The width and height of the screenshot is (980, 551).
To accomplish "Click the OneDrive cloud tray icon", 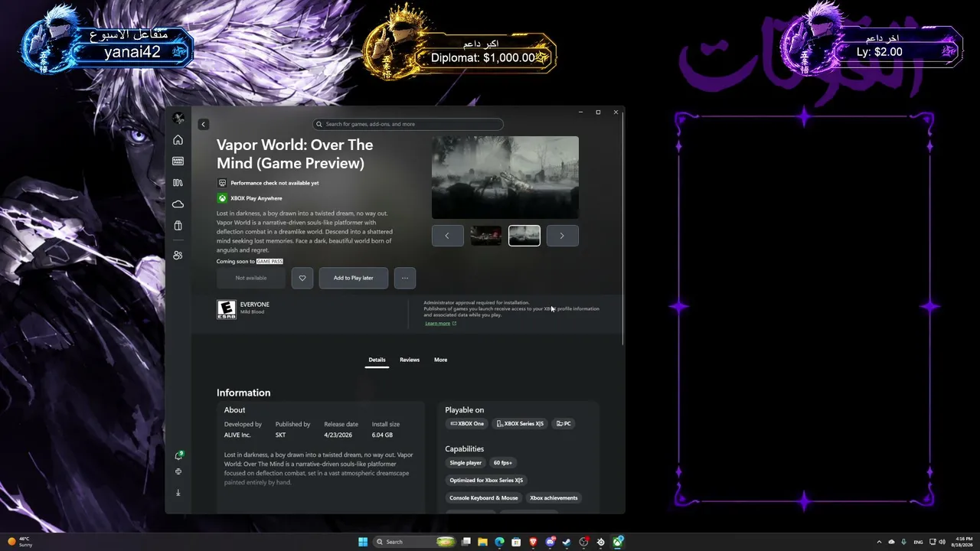I will pos(891,542).
